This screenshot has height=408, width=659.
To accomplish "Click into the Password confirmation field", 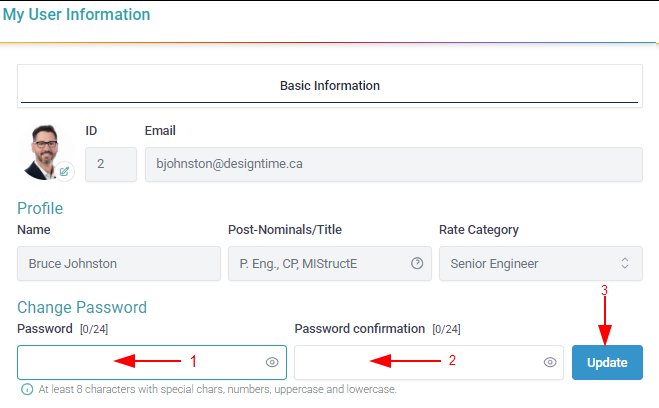I will [418, 362].
